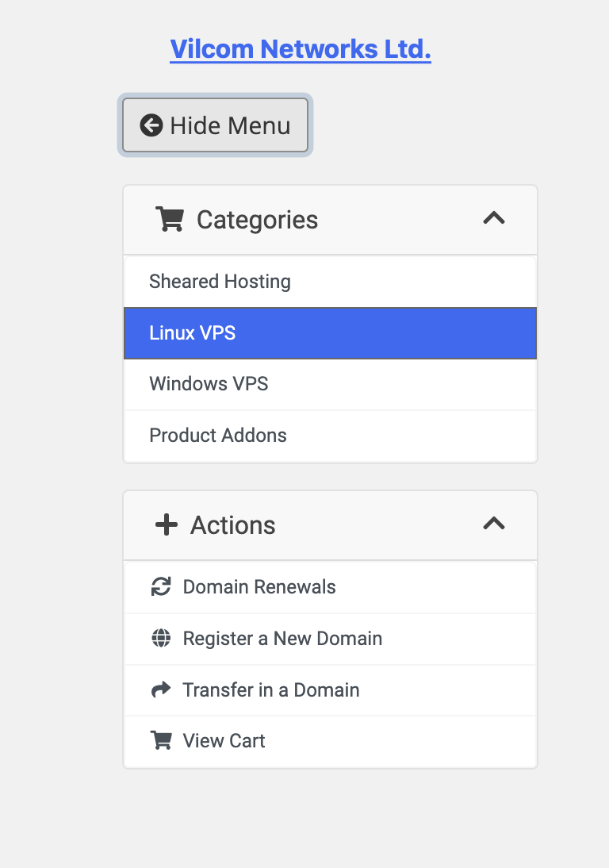Select the highlighted Linux VPS category
Image resolution: width=609 pixels, height=868 pixels.
(x=330, y=333)
